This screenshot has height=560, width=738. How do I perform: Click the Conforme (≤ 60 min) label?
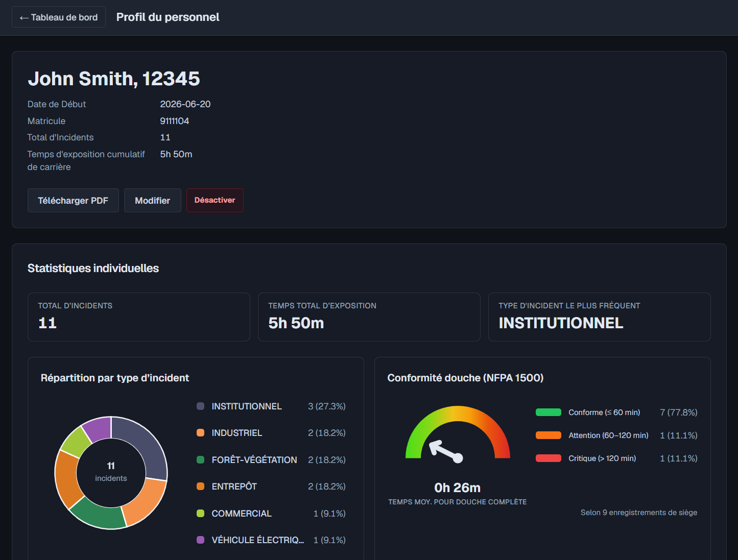coord(604,412)
